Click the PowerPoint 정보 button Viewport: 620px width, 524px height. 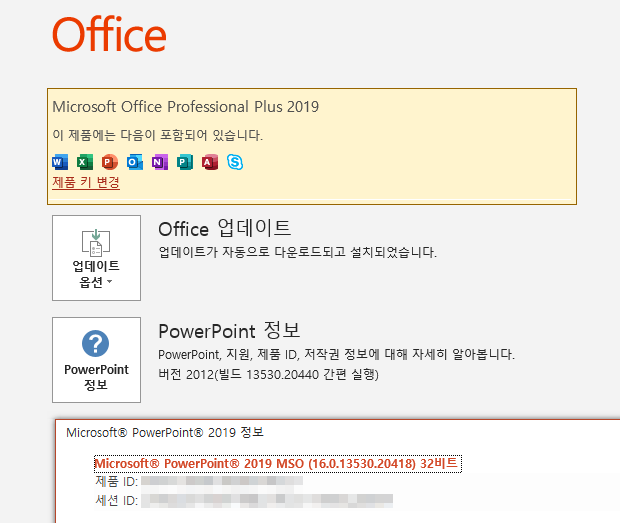96,360
